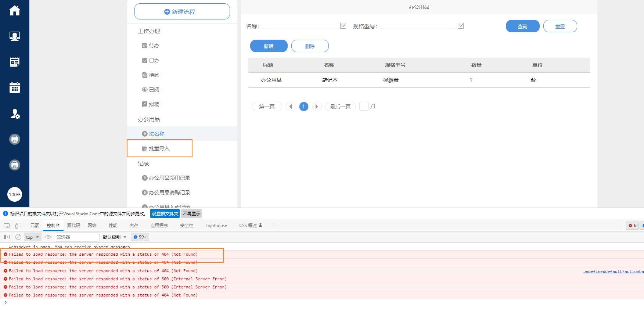The height and width of the screenshot is (320, 644).
Task: Clear the console with the ban icon
Action: pyautogui.click(x=18, y=237)
